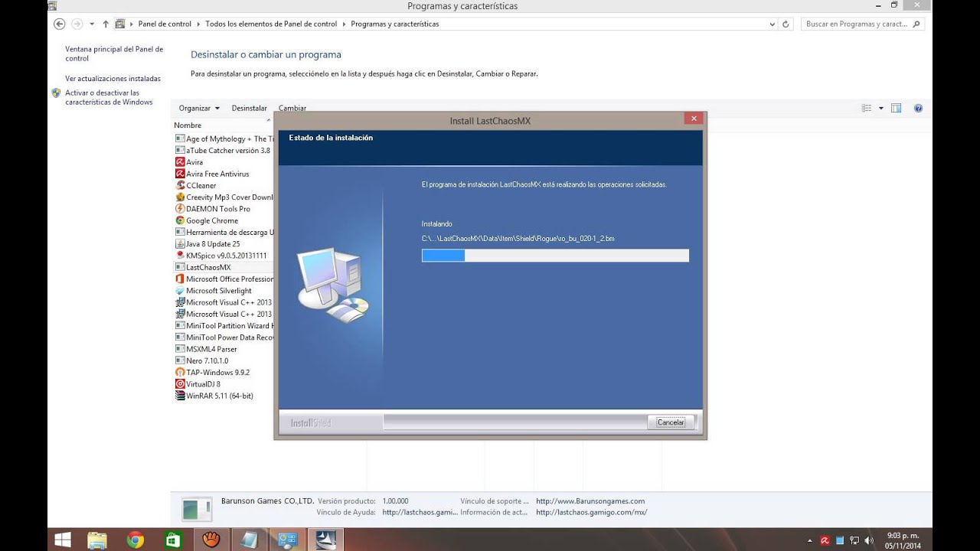
Task: Select the Avira Free Antivirus entry icon
Action: 179,174
